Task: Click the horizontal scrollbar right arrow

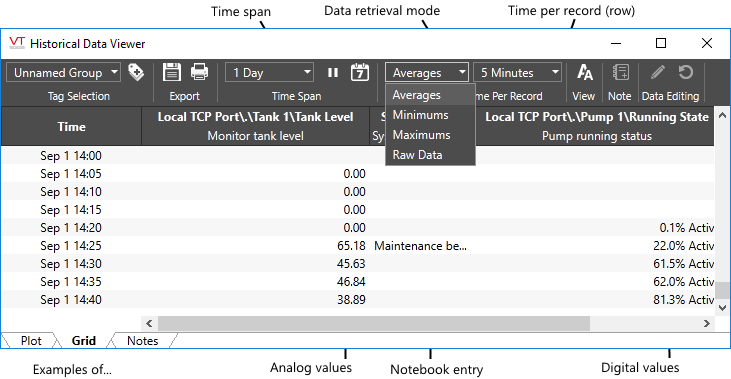Action: (x=707, y=323)
